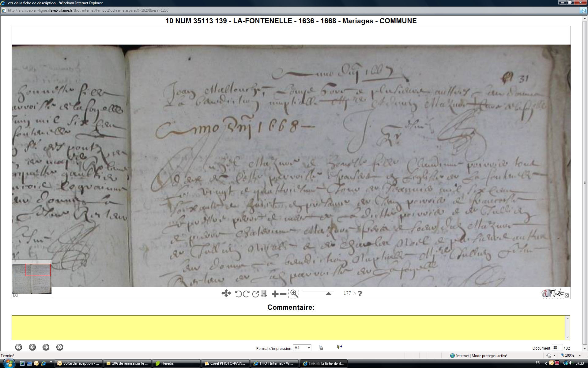
Task: Zoom out with the minus icon
Action: coord(283,294)
